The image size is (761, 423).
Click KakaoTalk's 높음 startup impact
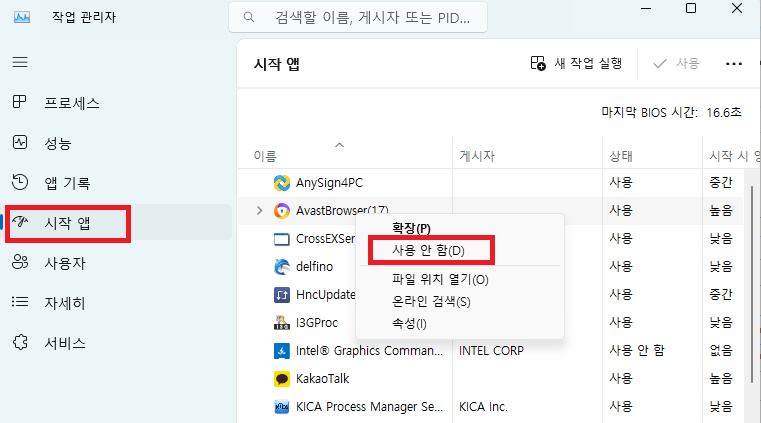[721, 378]
